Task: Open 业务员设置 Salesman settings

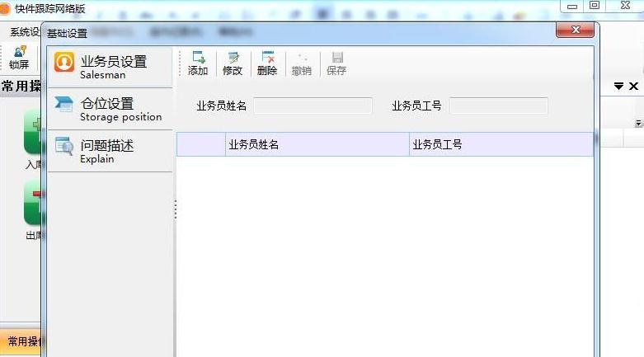Action: click(x=110, y=67)
